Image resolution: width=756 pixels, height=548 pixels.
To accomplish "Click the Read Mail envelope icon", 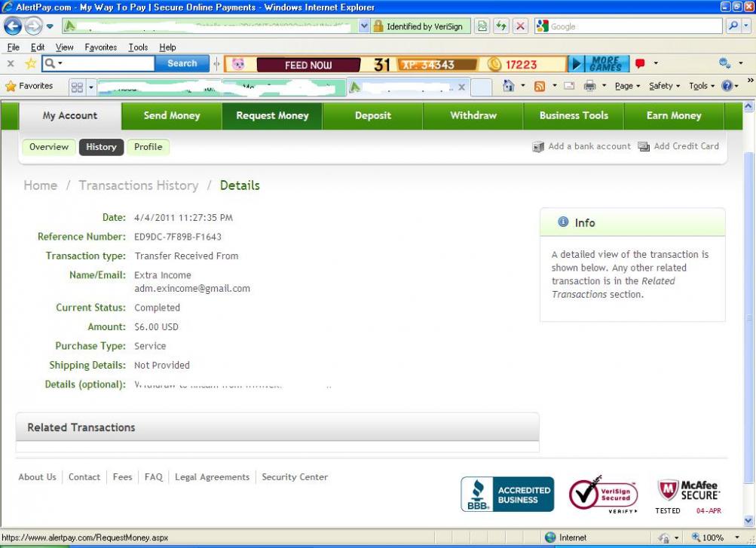I will coord(569,86).
